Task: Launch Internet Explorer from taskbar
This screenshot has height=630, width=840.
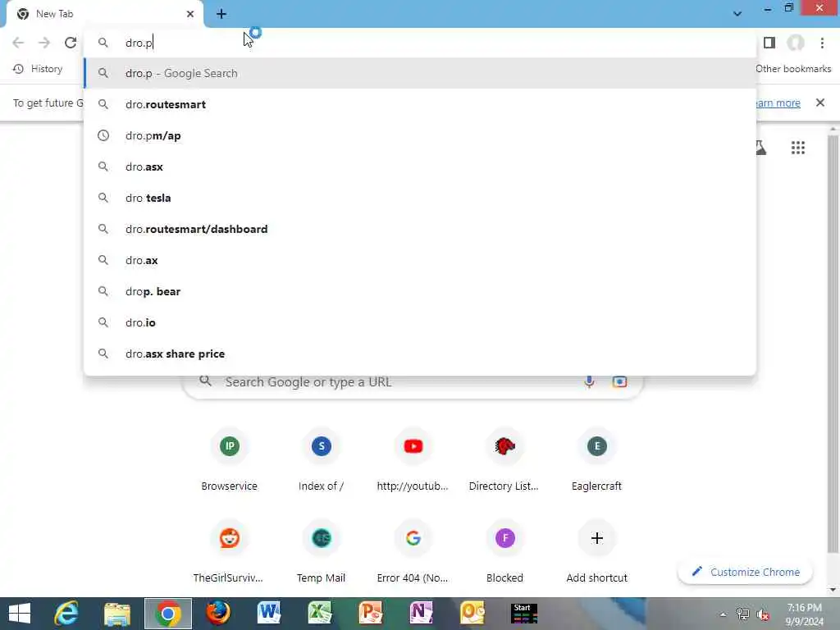Action: coord(66,614)
